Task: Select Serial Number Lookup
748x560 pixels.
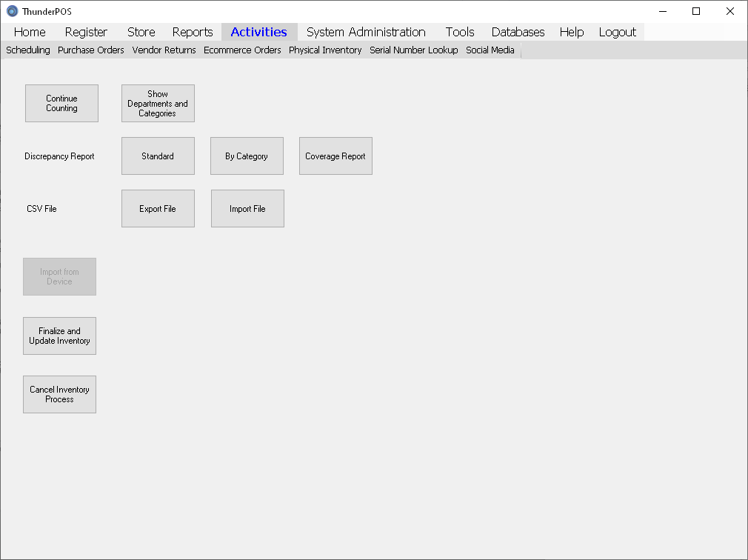Action: [x=413, y=50]
